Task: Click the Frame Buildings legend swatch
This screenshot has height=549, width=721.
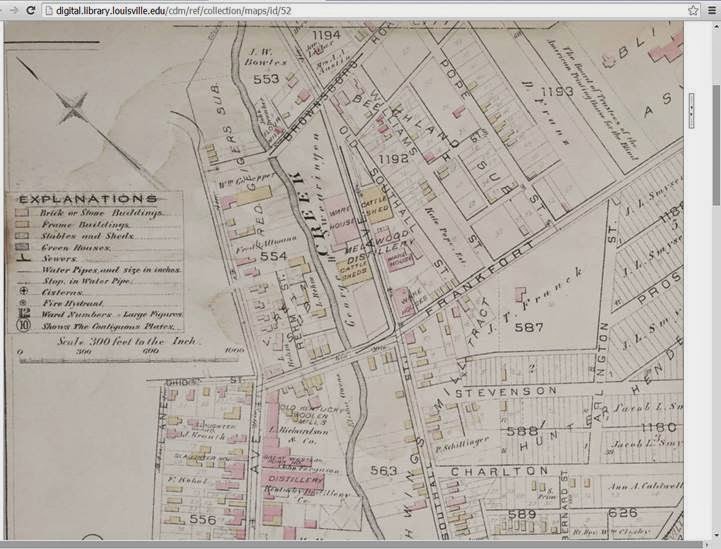Action: tap(22, 226)
